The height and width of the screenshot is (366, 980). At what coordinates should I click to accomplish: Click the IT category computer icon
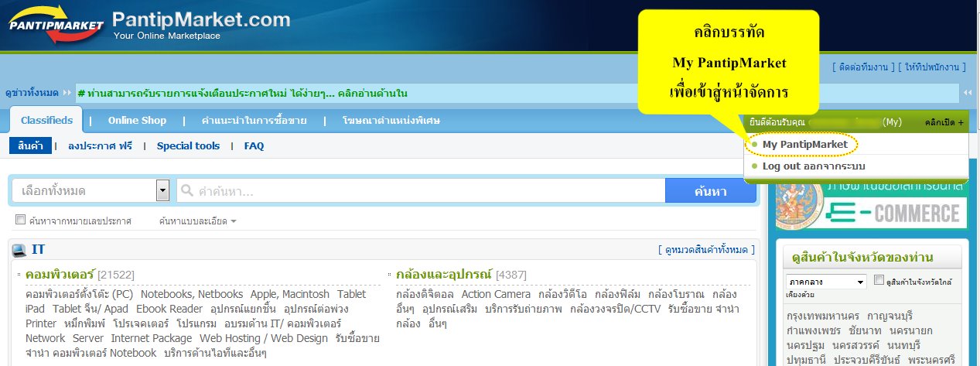pos(19,250)
